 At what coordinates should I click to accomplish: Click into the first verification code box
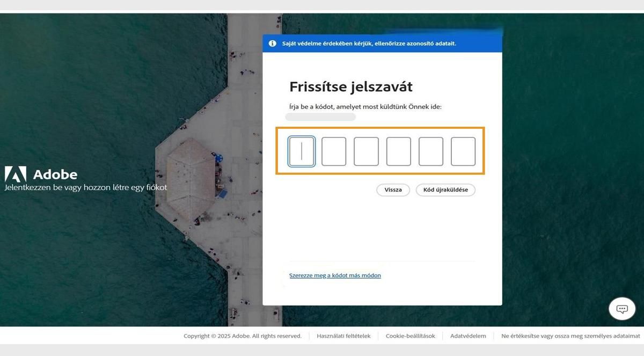click(301, 151)
